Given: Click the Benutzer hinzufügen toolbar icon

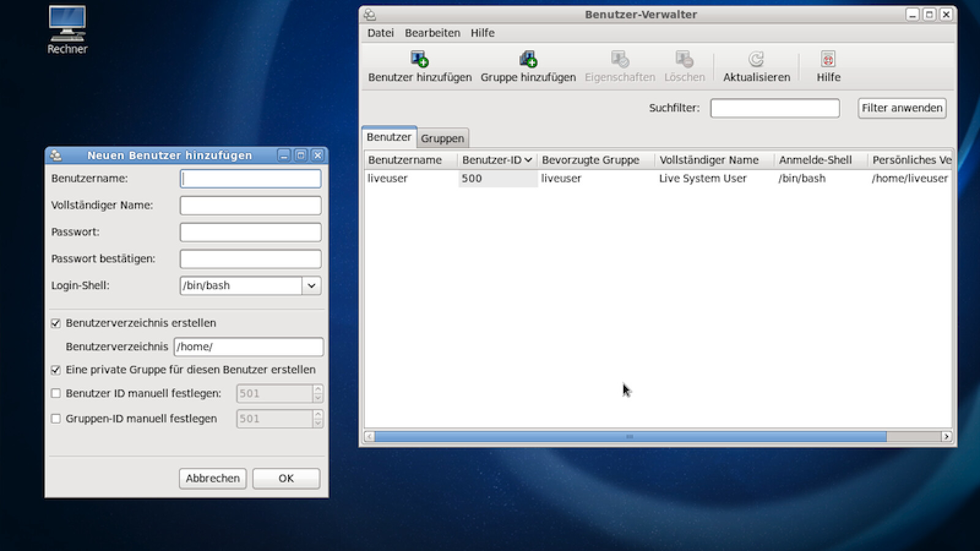Looking at the screenshot, I should coord(419,59).
